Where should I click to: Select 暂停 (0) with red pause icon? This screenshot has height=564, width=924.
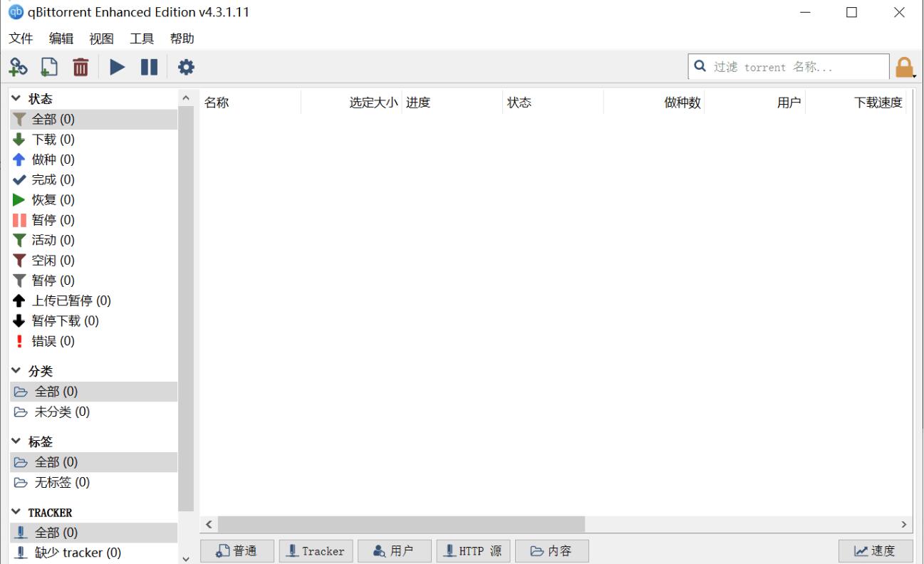click(93, 220)
